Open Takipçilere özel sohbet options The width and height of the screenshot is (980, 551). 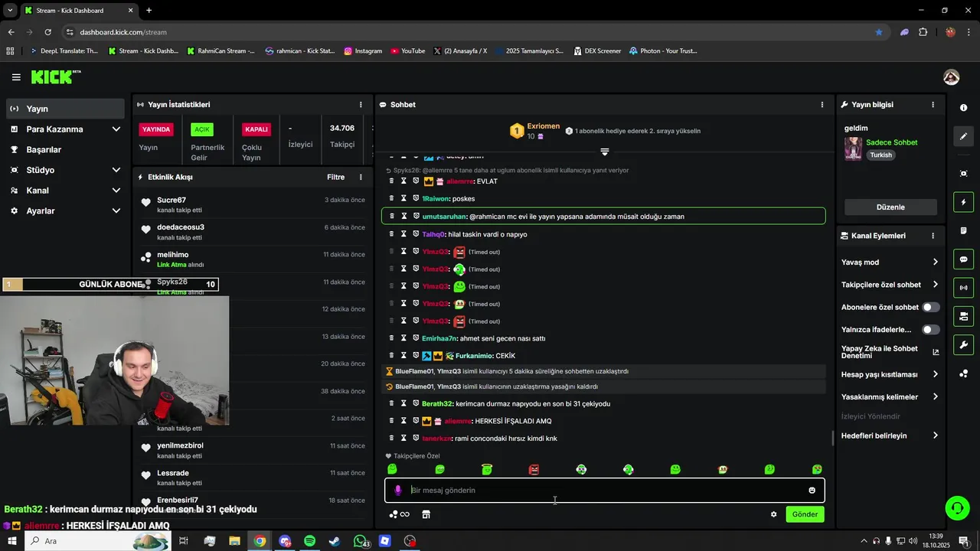point(890,285)
